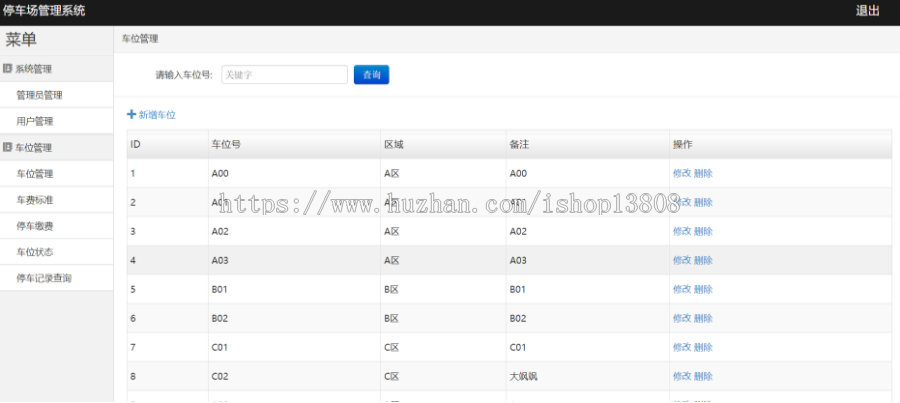The image size is (900, 403).
Task: Click 修改 for row ID 2
Action: (682, 202)
